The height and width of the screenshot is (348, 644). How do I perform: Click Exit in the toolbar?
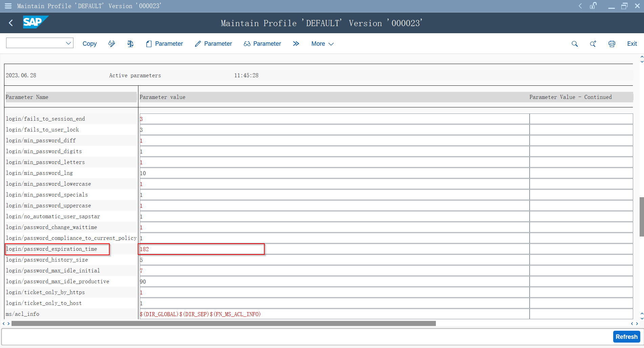(x=632, y=44)
